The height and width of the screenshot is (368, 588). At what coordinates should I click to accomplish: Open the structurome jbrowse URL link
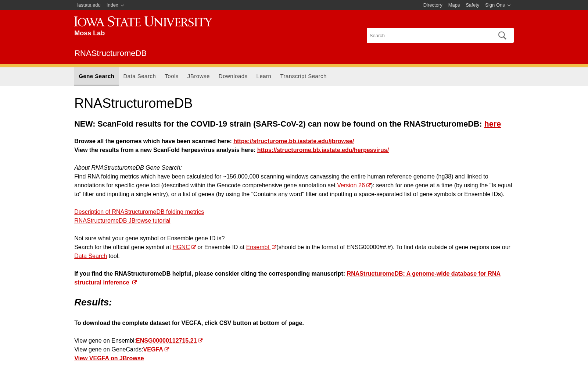[x=294, y=141]
